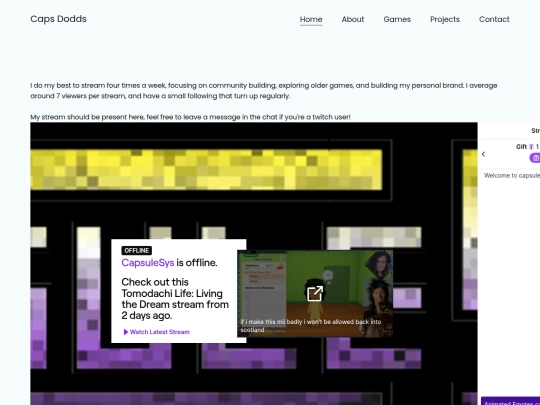Click the purple Animated Emotes banner
540x405 pixels.
[x=510, y=402]
